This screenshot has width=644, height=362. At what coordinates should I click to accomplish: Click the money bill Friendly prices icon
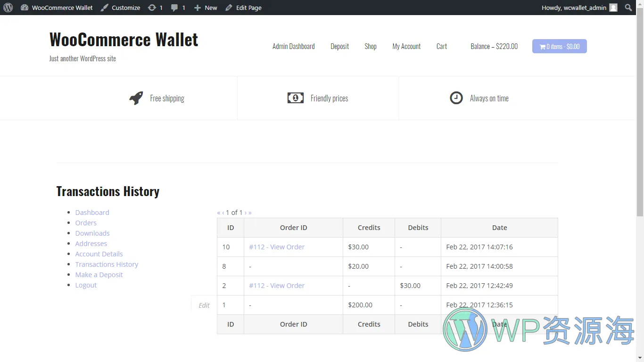(x=296, y=98)
